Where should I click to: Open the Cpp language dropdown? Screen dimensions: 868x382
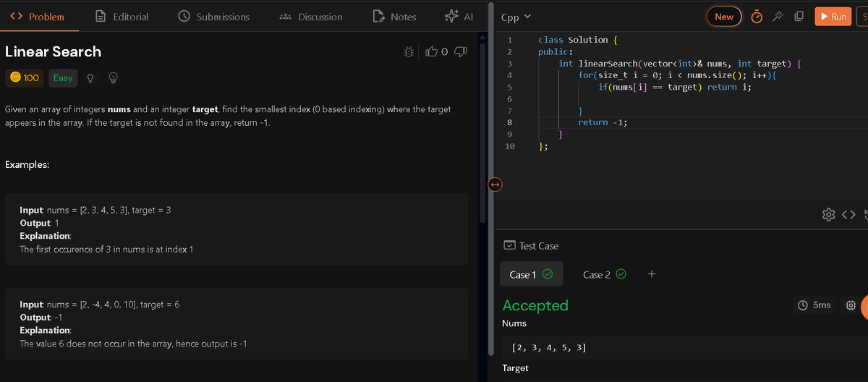(x=515, y=17)
